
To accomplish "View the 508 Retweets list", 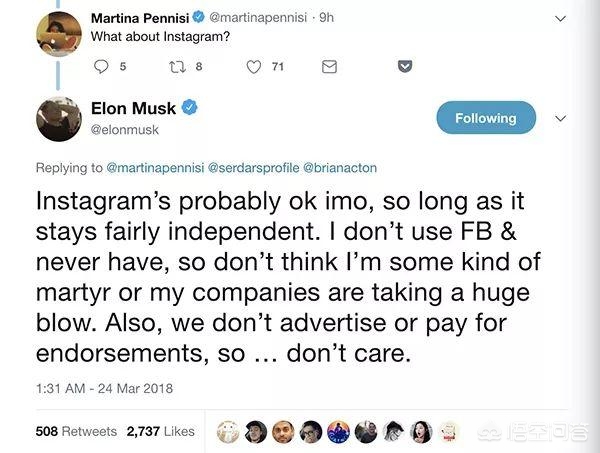I will click(x=76, y=431).
